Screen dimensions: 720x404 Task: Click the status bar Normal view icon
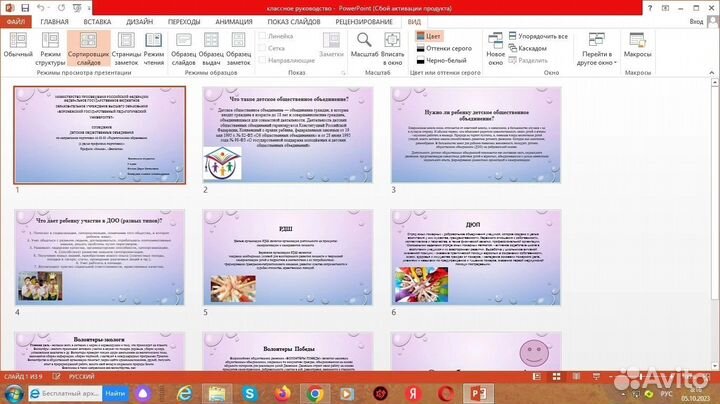536,376
